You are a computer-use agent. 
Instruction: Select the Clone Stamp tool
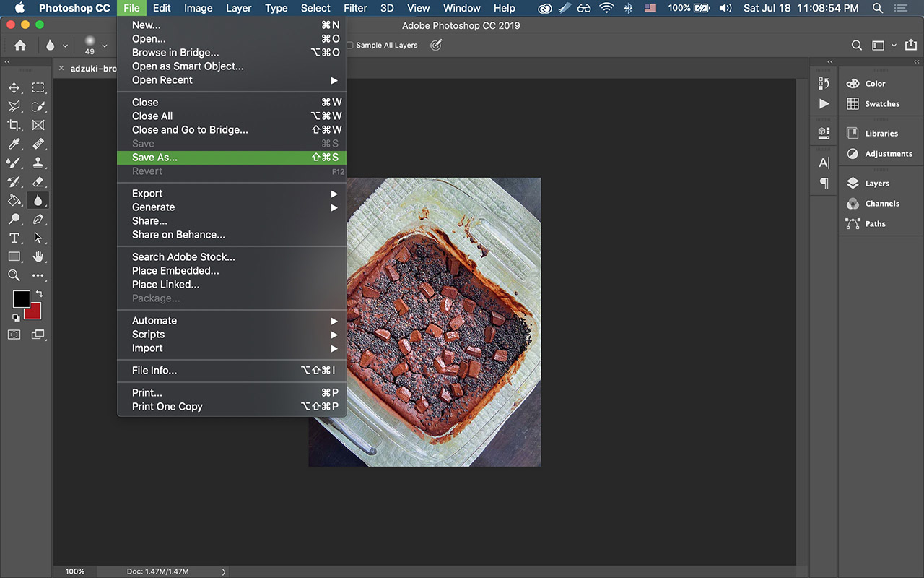[x=38, y=163]
